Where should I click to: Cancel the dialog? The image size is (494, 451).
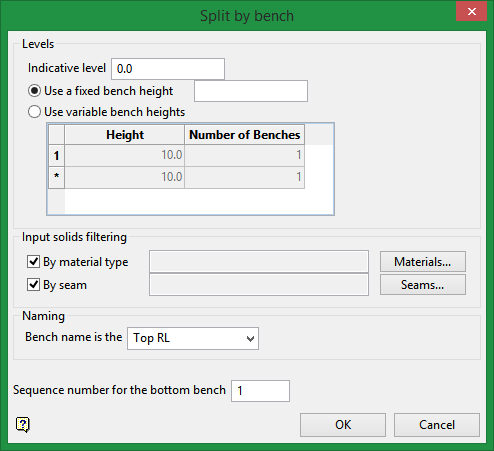coord(437,425)
